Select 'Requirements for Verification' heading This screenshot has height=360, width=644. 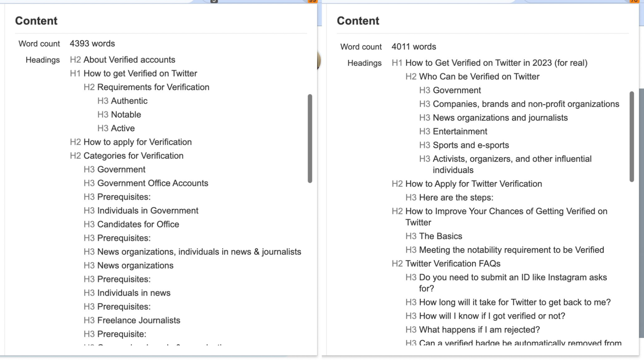point(153,87)
